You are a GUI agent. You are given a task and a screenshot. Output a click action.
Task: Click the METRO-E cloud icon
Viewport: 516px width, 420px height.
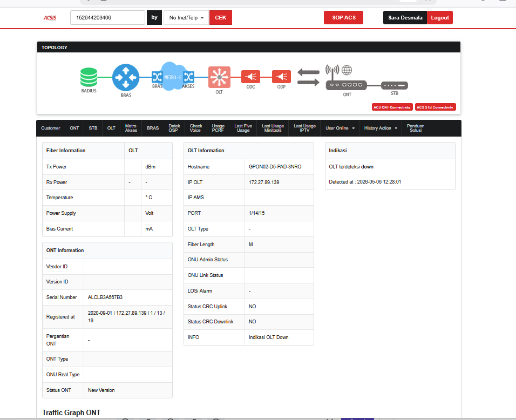pos(172,77)
